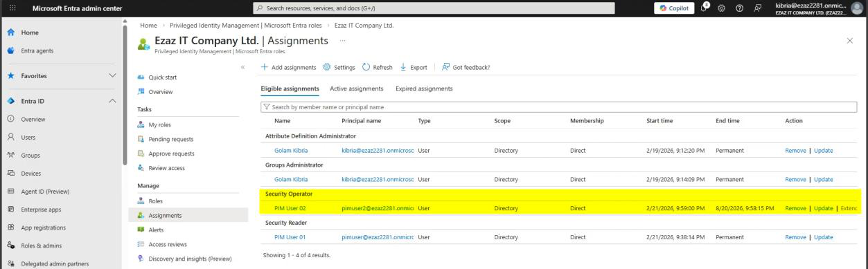The width and height of the screenshot is (868, 269).
Task: Focus search by member name field
Action: [558, 106]
